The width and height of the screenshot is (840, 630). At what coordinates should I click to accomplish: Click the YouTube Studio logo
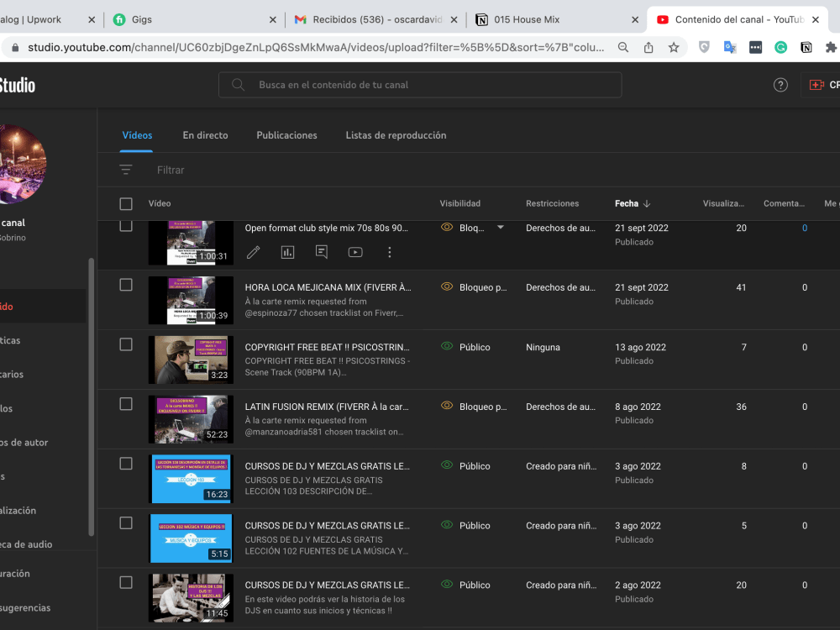point(17,85)
